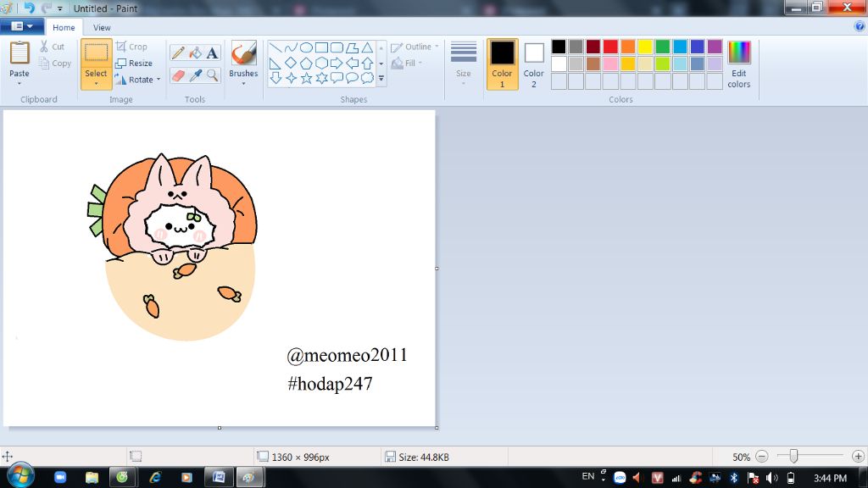Pick the purple color swatch
Viewport: 868px width, 488px height.
(x=715, y=47)
